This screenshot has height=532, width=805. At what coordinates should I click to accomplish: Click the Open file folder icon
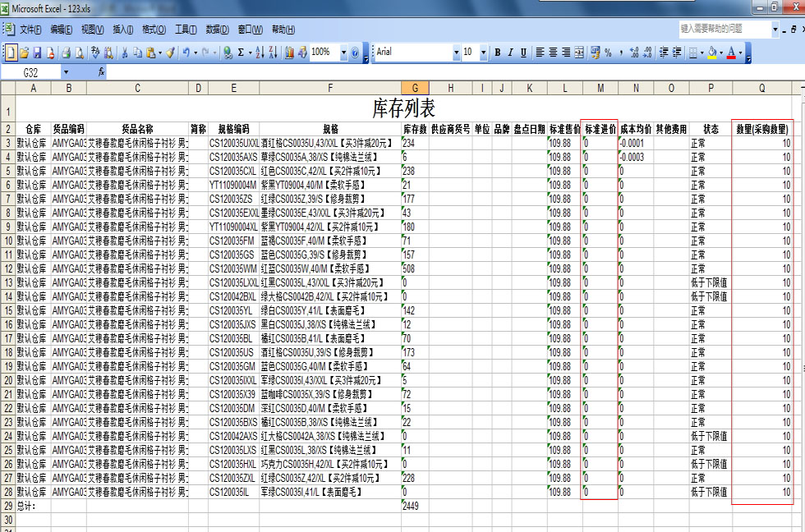coord(24,53)
